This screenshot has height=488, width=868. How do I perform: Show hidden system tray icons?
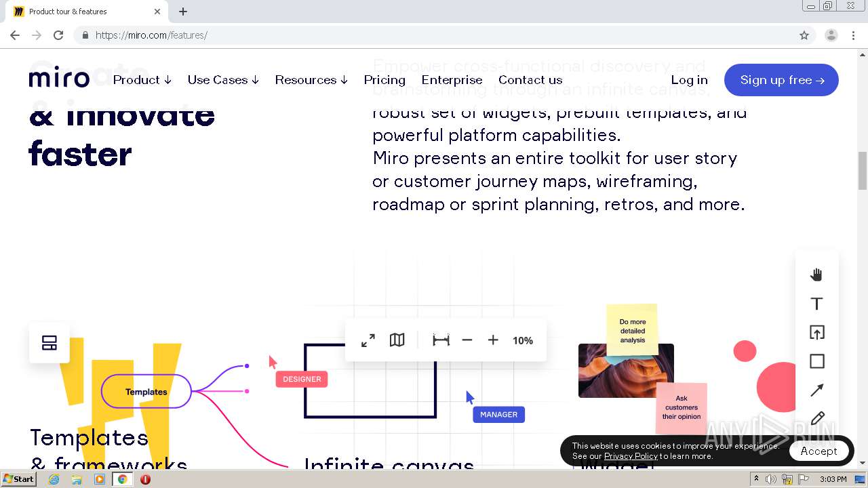click(x=756, y=479)
